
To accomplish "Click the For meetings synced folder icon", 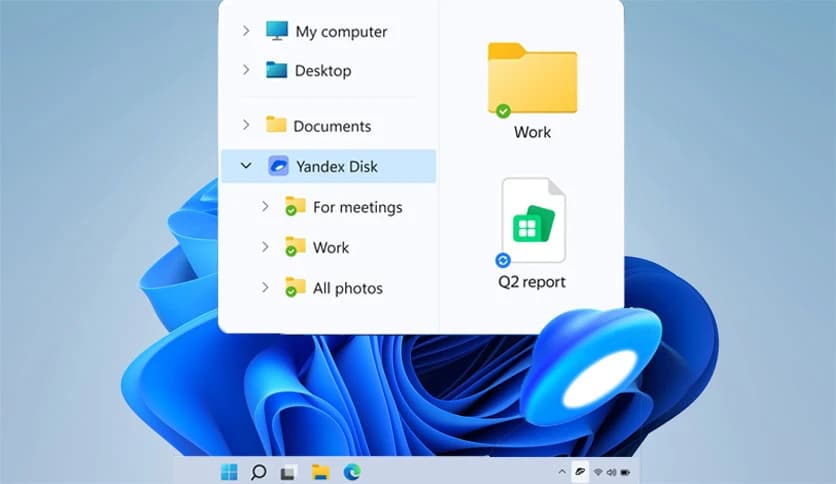I will pyautogui.click(x=295, y=206).
